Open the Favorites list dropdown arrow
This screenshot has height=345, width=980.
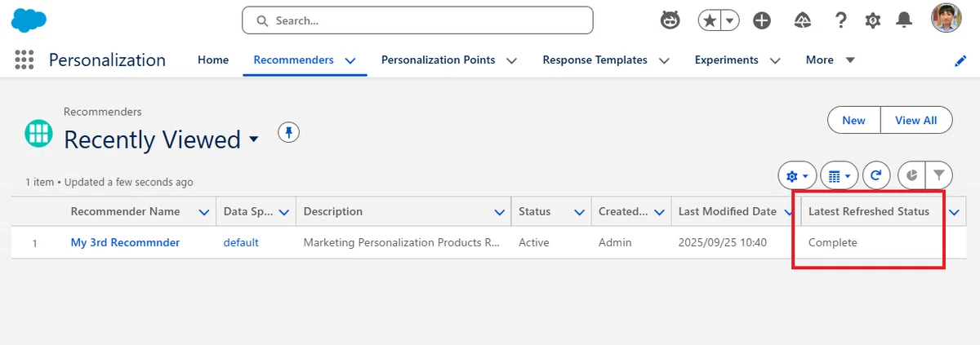click(729, 20)
